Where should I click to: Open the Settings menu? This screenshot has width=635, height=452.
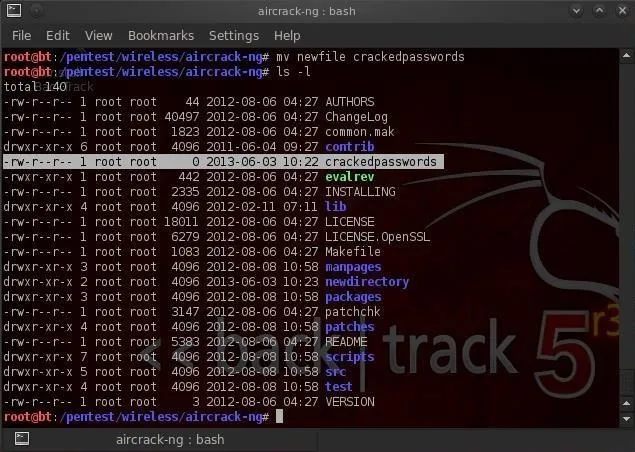pos(234,36)
